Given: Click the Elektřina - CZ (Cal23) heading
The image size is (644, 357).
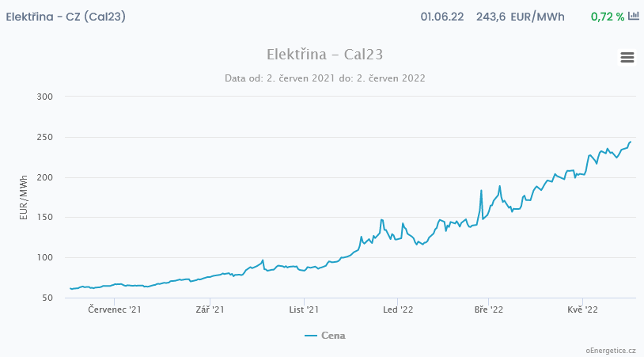Looking at the screenshot, I should tap(65, 17).
